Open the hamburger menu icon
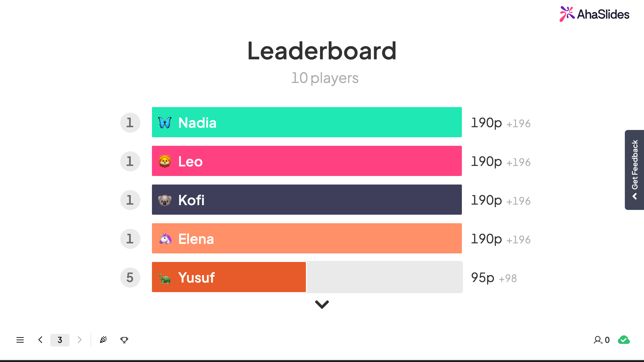 20,340
